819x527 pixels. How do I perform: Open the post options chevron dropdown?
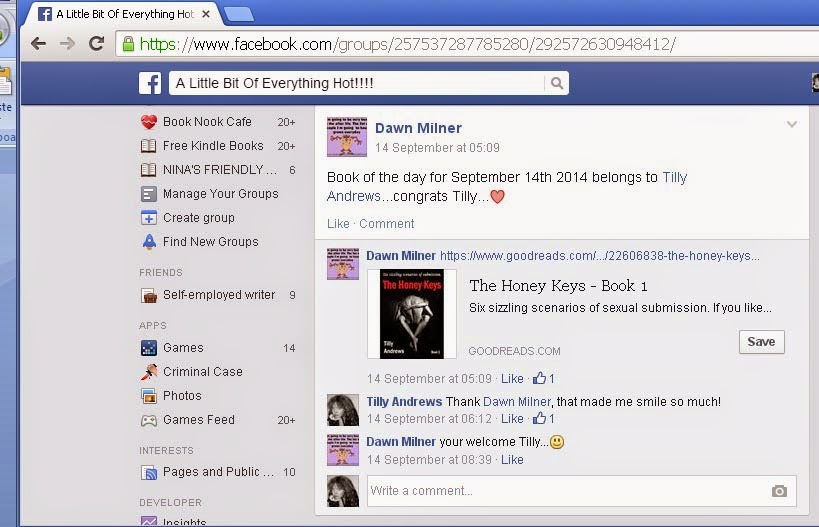(x=792, y=124)
